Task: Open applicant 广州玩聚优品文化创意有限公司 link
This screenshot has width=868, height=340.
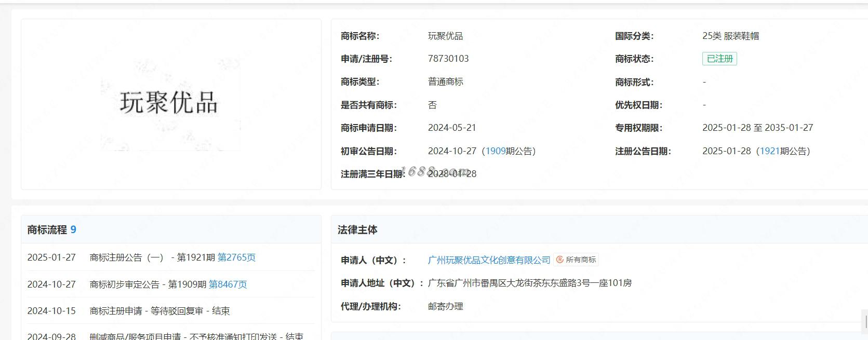Action: tap(489, 260)
